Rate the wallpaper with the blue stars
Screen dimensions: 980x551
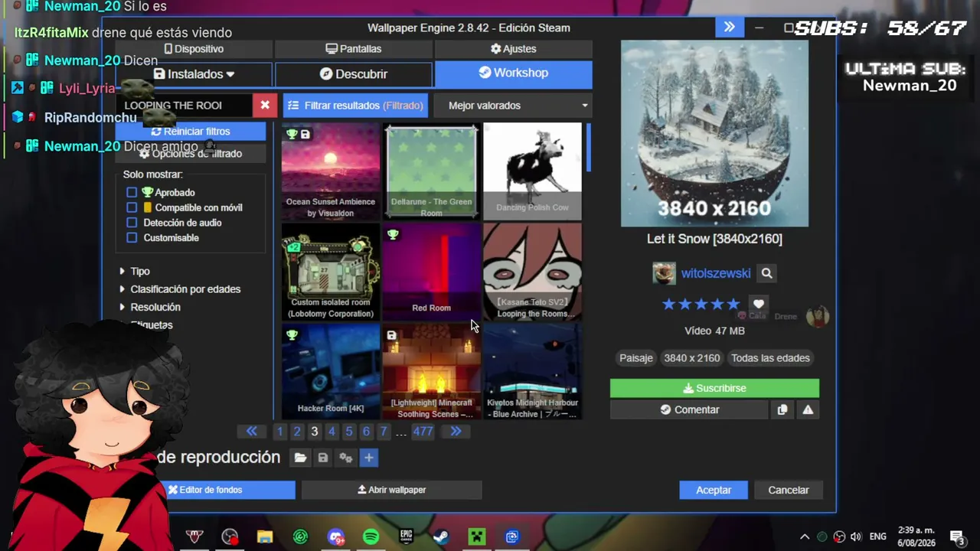pyautogui.click(x=701, y=304)
